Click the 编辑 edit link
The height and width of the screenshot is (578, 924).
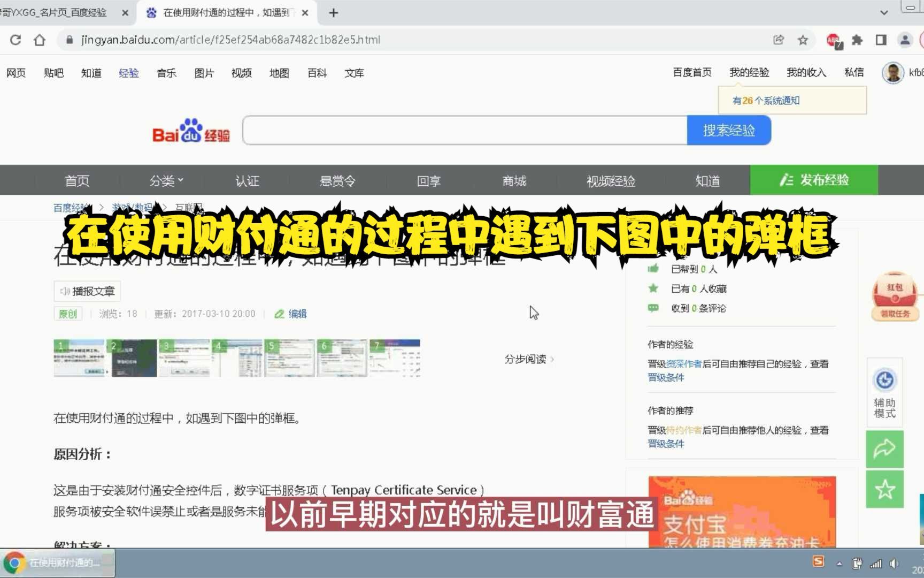tap(291, 314)
